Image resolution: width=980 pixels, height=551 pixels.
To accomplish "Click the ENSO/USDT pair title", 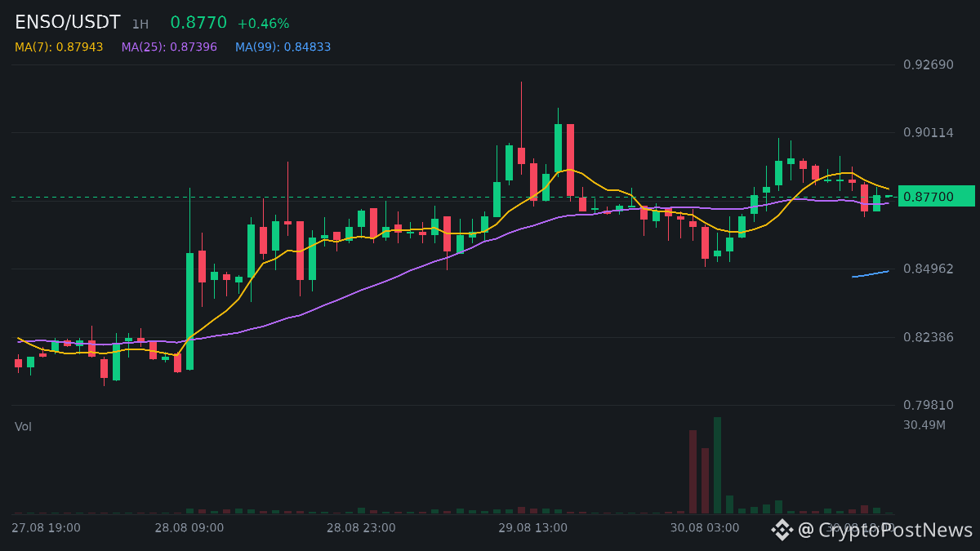I will pyautogui.click(x=68, y=23).
